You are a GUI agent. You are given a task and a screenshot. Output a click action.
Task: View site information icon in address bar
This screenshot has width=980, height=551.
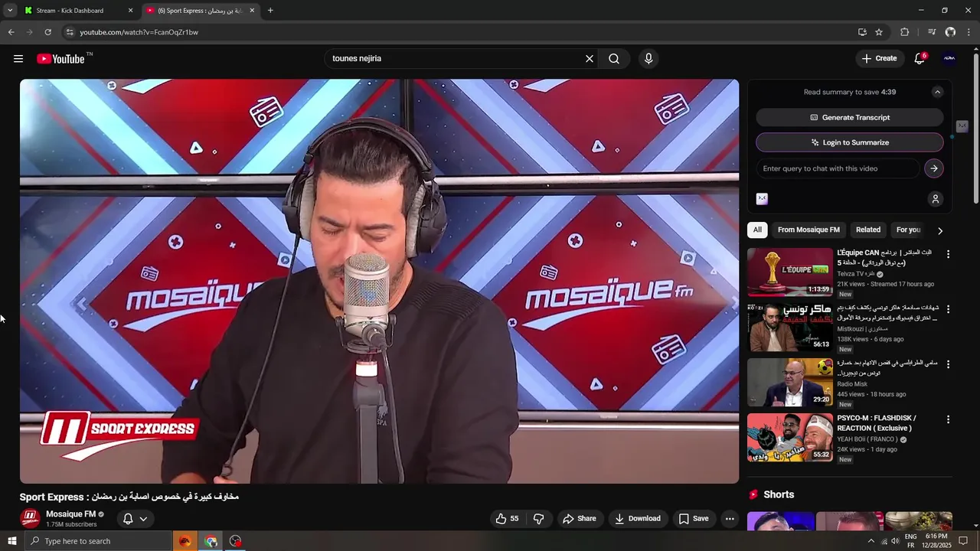70,32
